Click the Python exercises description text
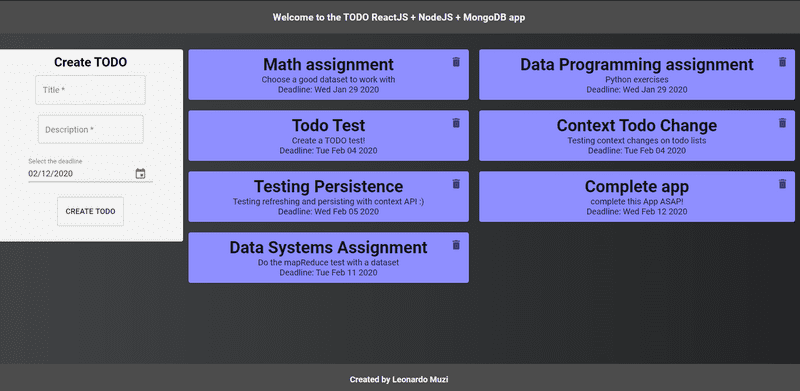Screen dimensions: 800x391 click(x=637, y=80)
